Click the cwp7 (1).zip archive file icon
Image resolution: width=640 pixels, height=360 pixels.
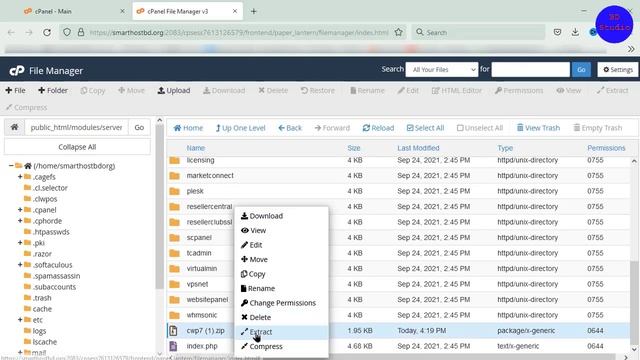click(173, 331)
